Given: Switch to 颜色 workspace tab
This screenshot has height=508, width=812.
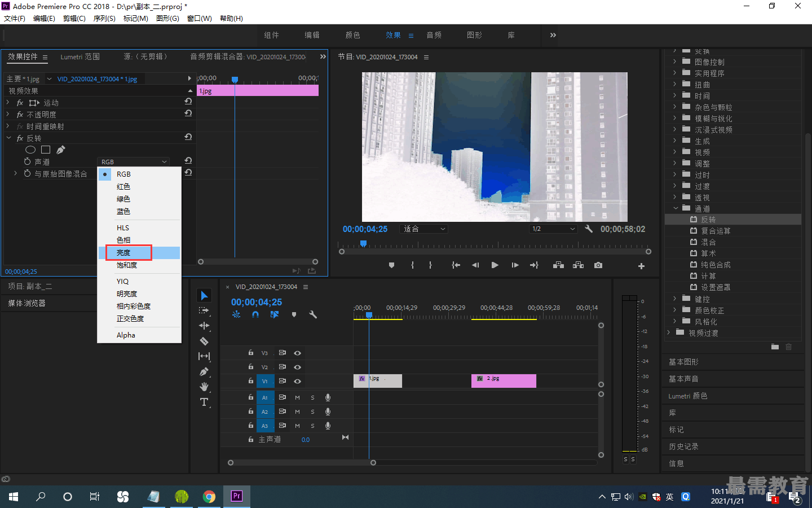Looking at the screenshot, I should [x=352, y=35].
